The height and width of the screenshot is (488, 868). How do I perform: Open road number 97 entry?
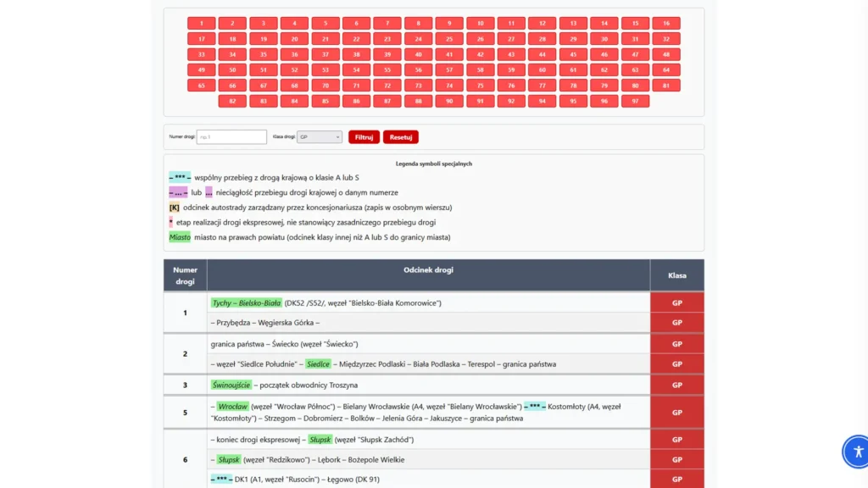point(635,101)
